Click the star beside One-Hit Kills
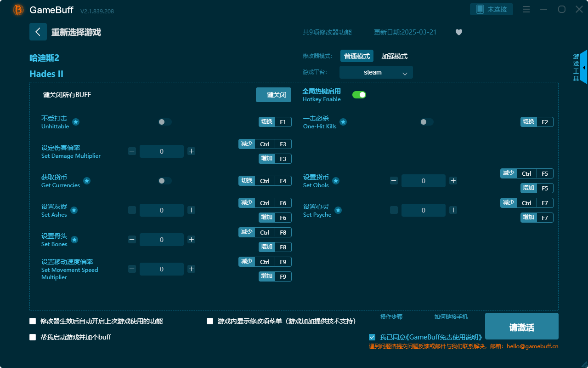This screenshot has height=368, width=588. [343, 122]
